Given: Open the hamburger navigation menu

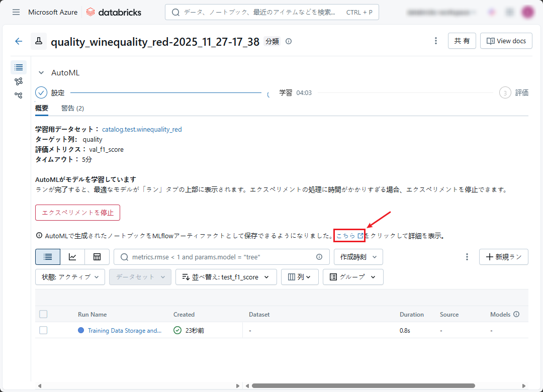Looking at the screenshot, I should [x=16, y=12].
